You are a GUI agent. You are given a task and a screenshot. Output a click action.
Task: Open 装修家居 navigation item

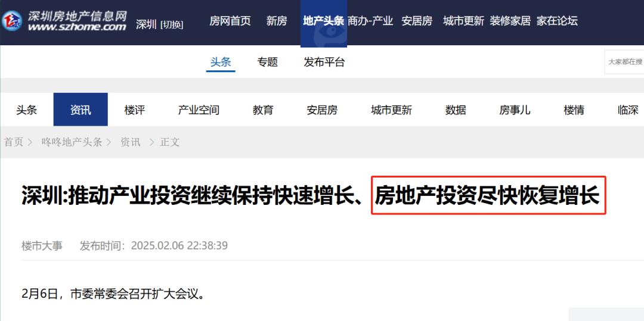coord(510,21)
